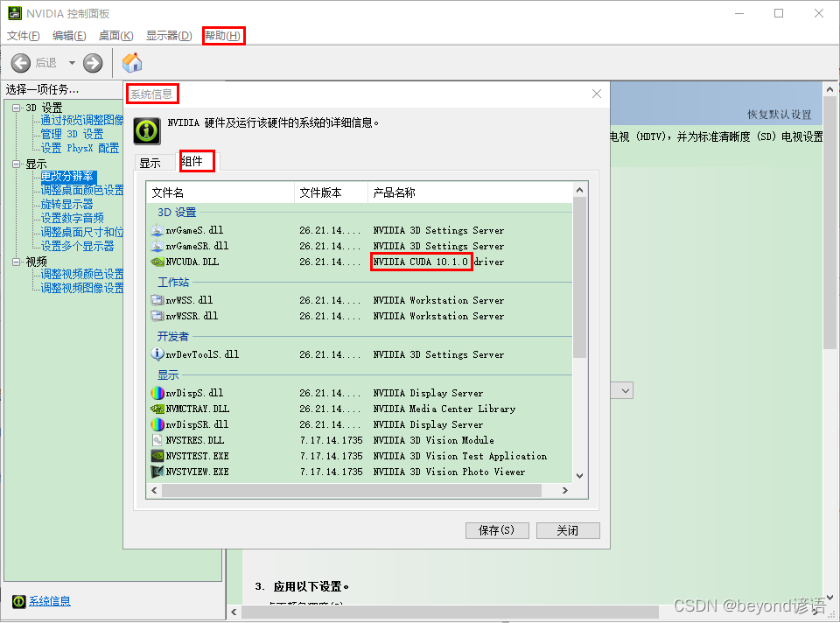Click the NVSTVIEW.EXE file icon
Viewport: 840px width, 623px height.
pos(157,472)
